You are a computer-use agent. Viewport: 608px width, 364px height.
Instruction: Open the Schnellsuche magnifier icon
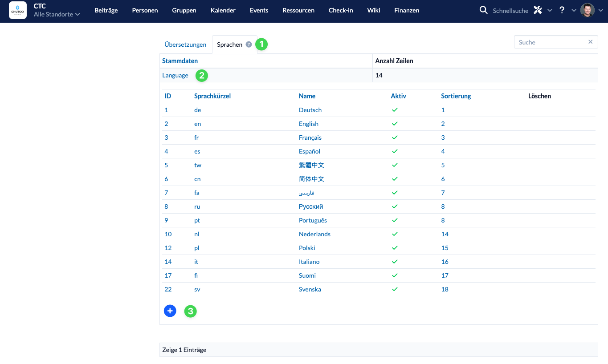(483, 10)
